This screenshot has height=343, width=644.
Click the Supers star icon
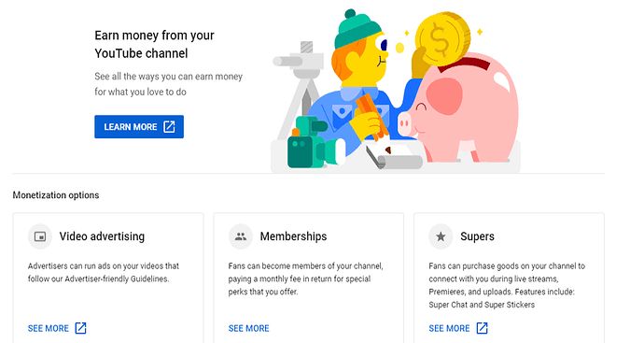click(441, 236)
